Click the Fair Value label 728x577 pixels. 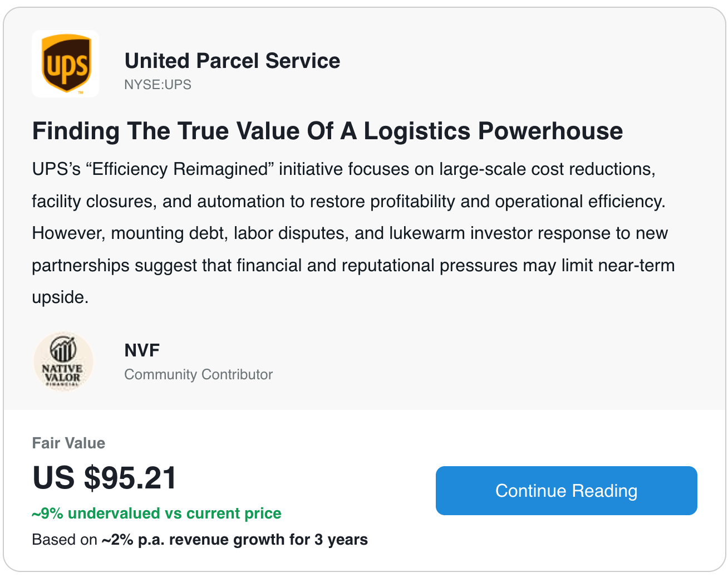pos(68,443)
